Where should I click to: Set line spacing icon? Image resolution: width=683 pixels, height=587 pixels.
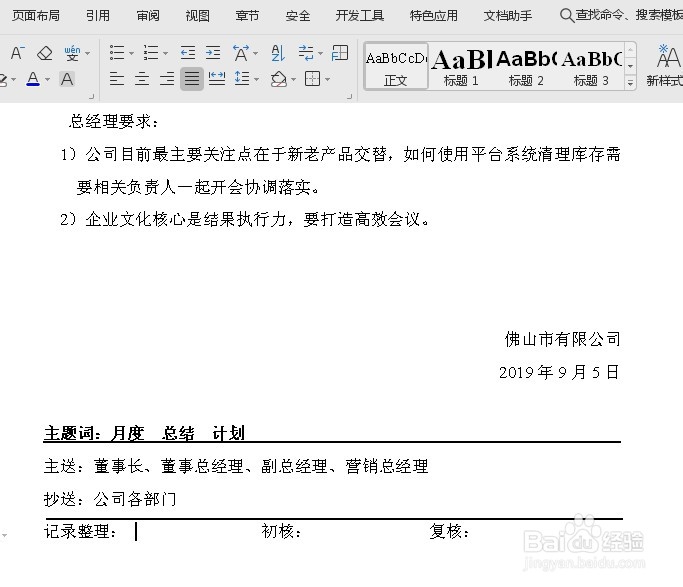pos(242,79)
